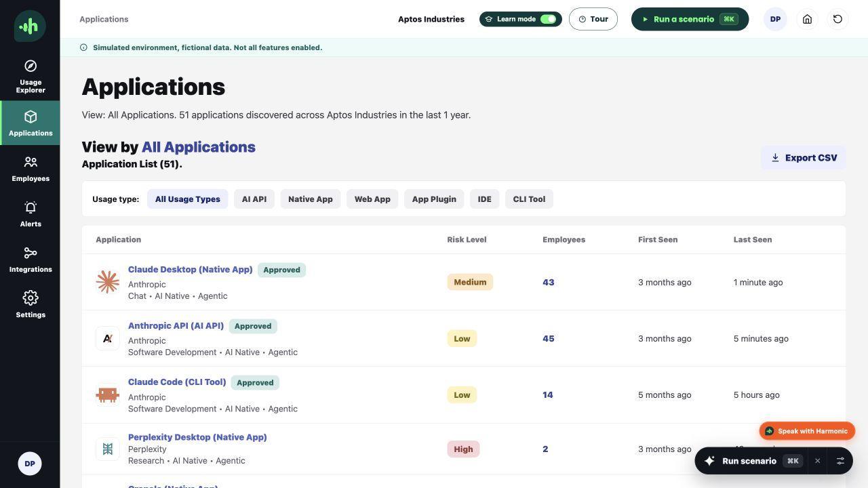Click the DP avatar in top bar
This screenshot has height=488, width=868.
click(775, 19)
